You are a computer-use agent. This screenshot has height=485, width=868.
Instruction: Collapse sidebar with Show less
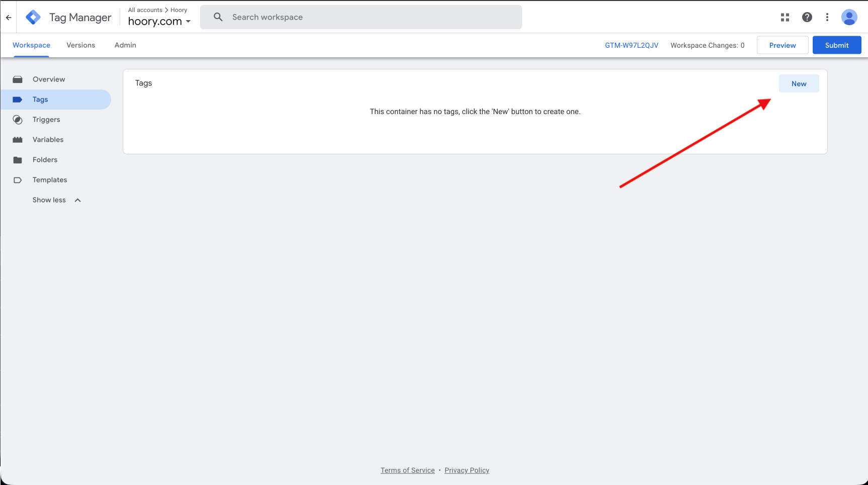(x=56, y=200)
